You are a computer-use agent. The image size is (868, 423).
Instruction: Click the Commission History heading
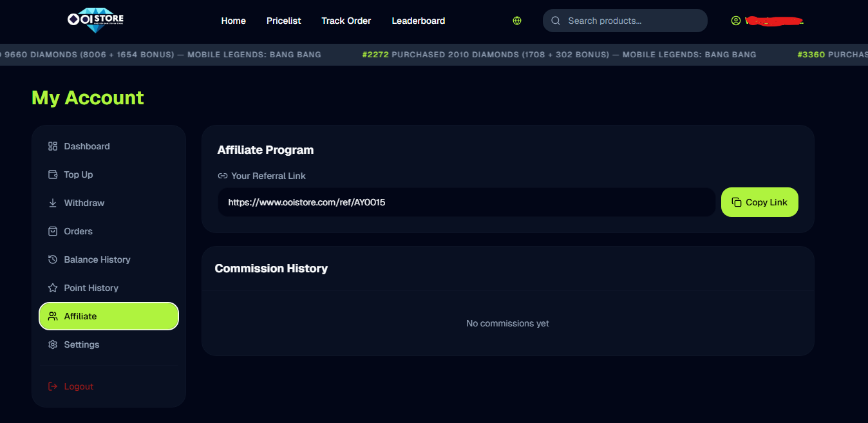tap(271, 268)
